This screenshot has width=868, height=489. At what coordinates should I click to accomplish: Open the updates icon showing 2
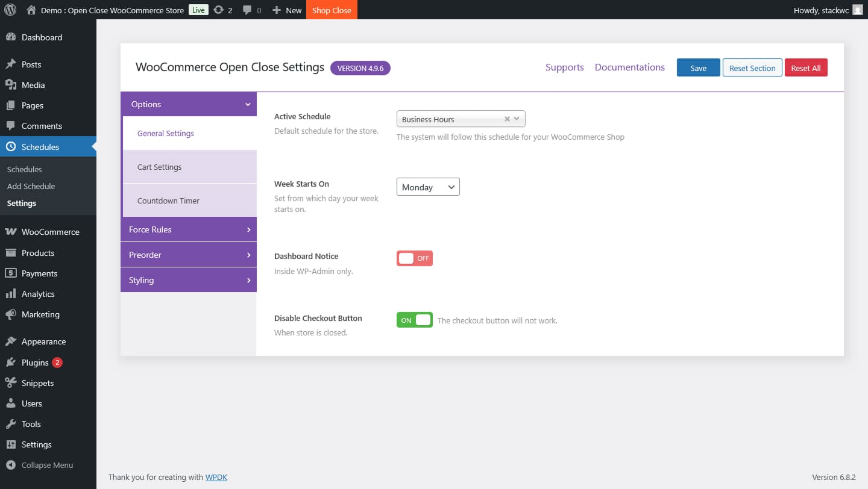pyautogui.click(x=219, y=10)
